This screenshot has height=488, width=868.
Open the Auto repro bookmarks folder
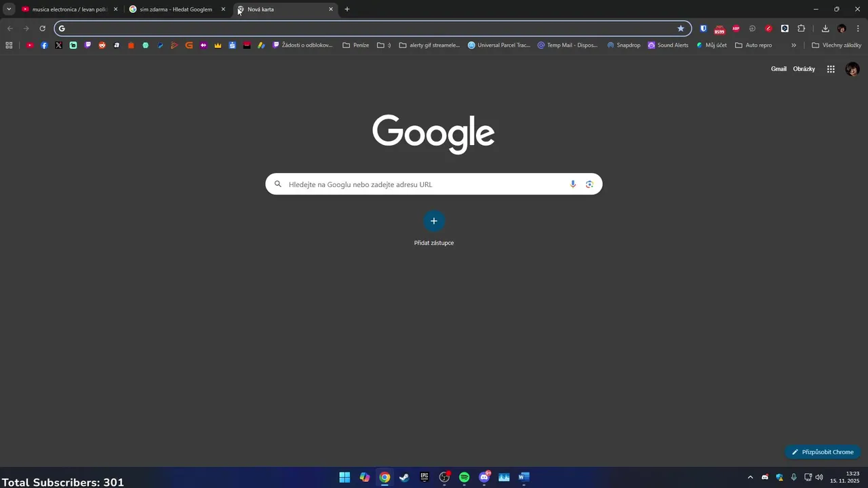(753, 45)
